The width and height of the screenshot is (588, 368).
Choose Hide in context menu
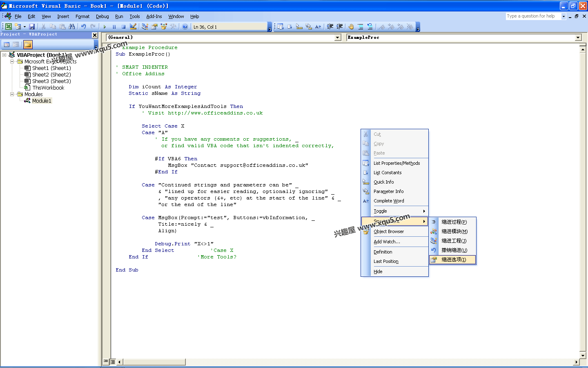(394, 272)
